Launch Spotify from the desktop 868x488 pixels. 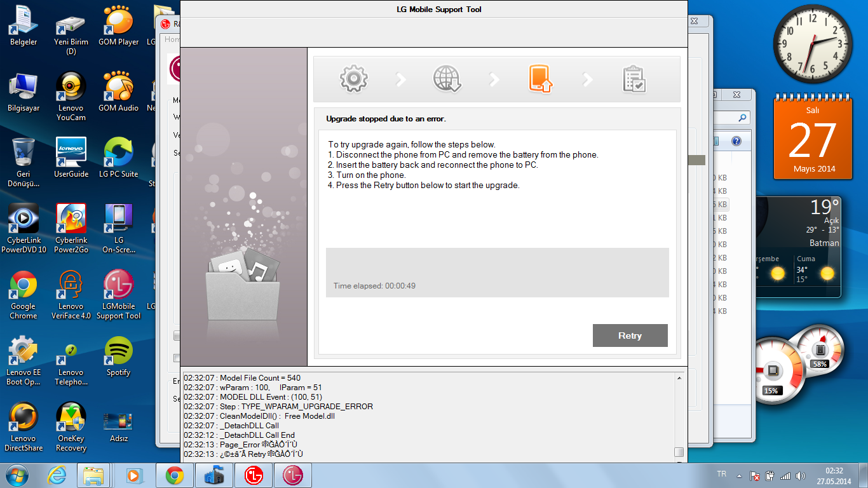click(118, 356)
